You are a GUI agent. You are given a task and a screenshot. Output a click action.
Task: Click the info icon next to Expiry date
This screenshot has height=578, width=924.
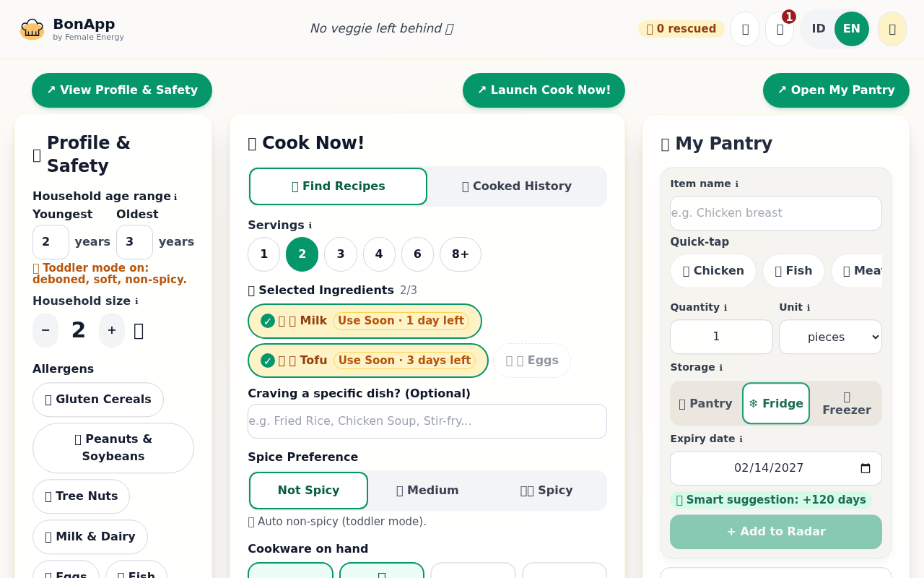pyautogui.click(x=741, y=439)
